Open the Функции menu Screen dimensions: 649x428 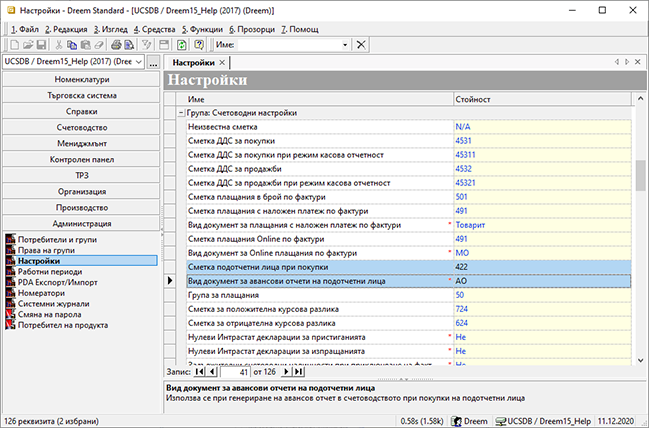pos(204,30)
